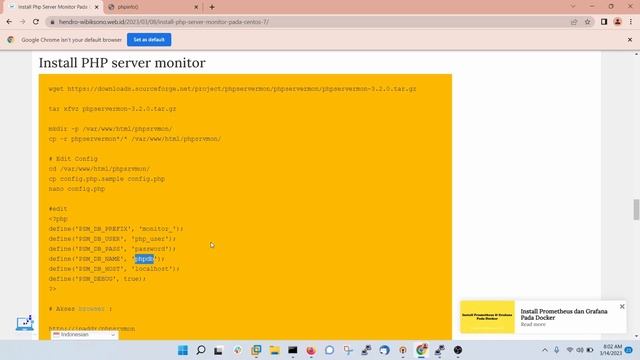Open the Snipping Tool taskbar icon
The height and width of the screenshot is (360, 640).
[x=348, y=350]
